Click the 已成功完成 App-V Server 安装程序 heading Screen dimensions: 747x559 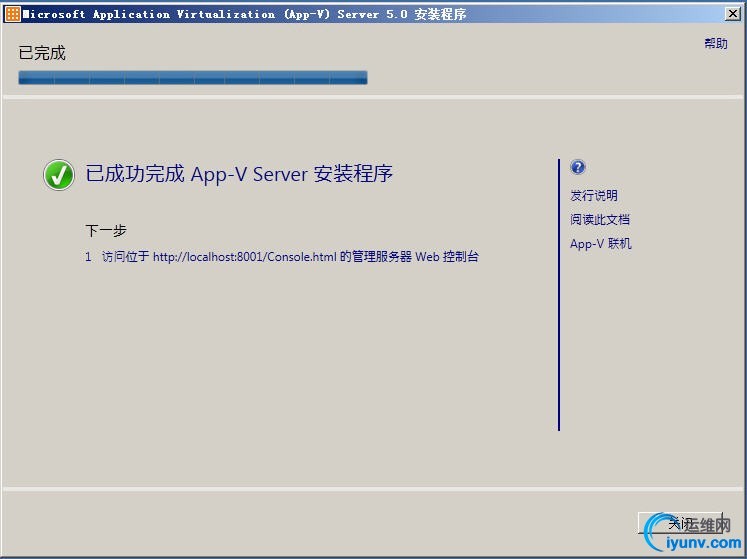pos(239,173)
